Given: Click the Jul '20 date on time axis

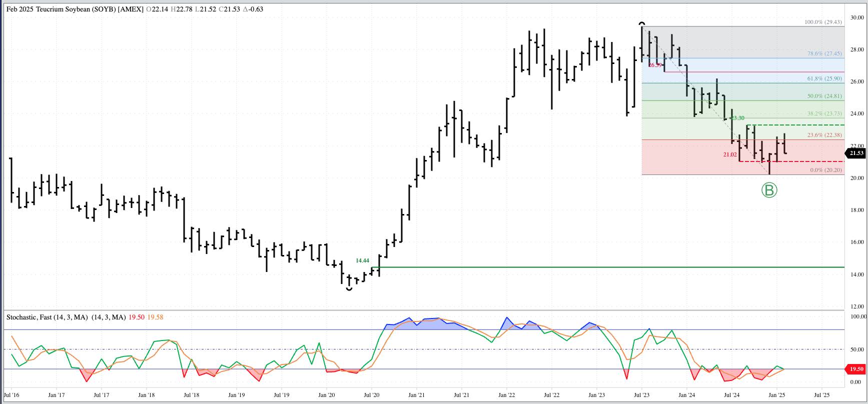Looking at the screenshot, I should tap(371, 395).
